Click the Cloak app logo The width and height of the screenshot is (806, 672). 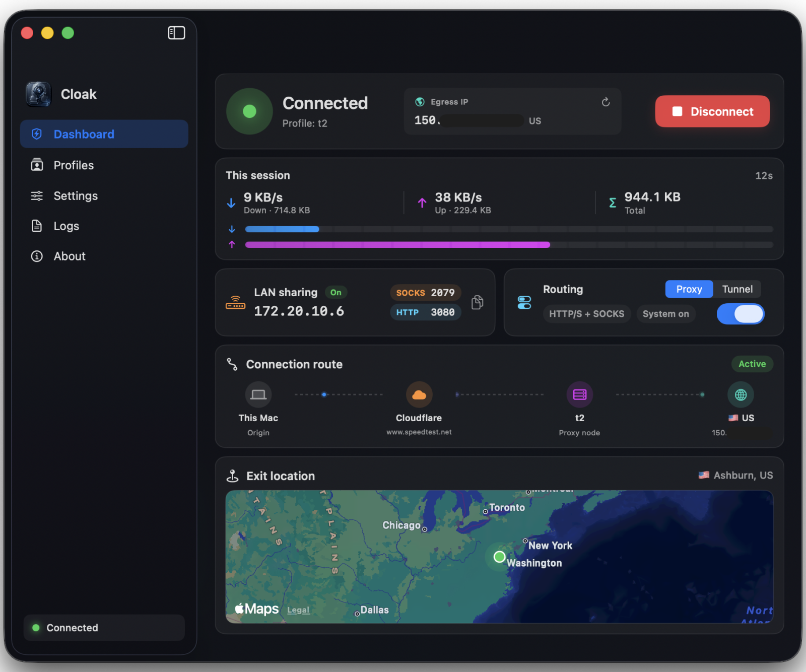(38, 94)
